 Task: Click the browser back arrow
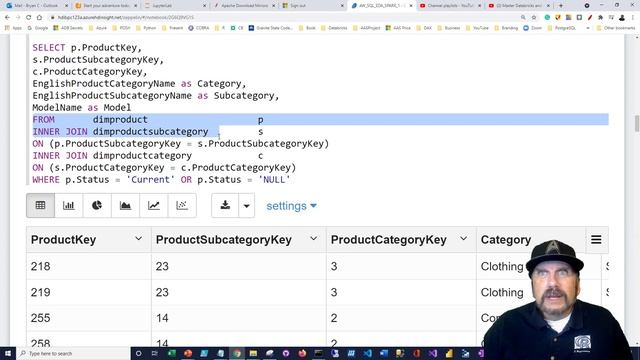[x=7, y=18]
